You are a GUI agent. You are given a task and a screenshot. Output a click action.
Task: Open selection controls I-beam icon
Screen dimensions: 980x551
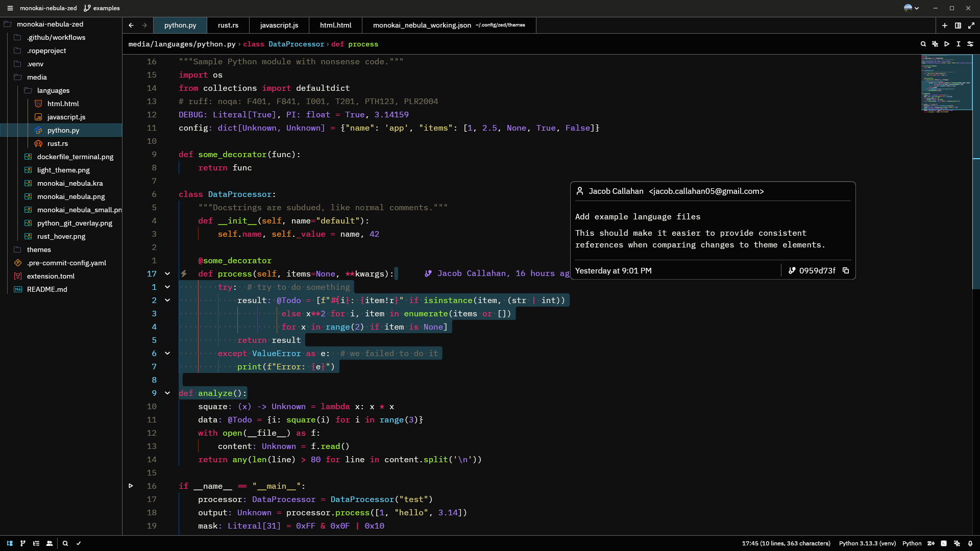pos(959,44)
